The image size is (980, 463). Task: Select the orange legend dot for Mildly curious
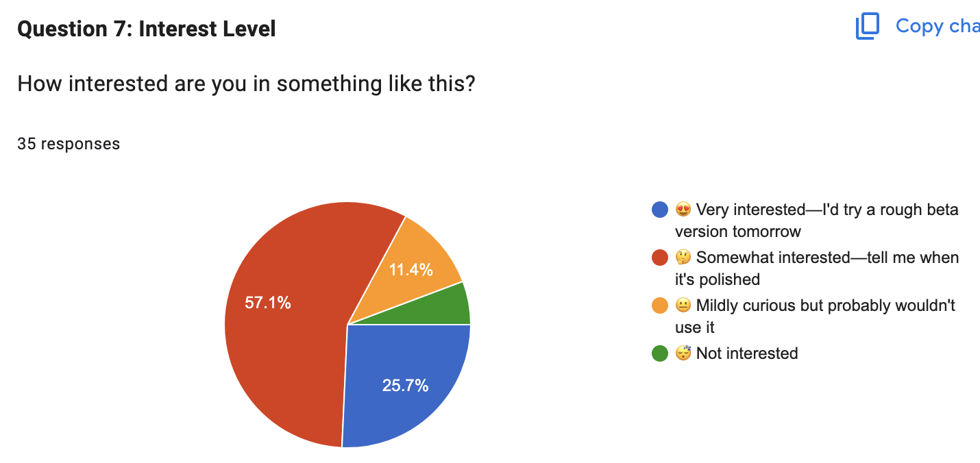pyautogui.click(x=659, y=305)
